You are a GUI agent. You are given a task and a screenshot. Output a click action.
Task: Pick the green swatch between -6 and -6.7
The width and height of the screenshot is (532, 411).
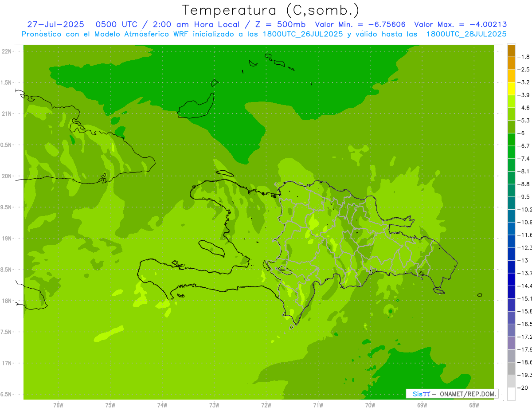click(511, 140)
